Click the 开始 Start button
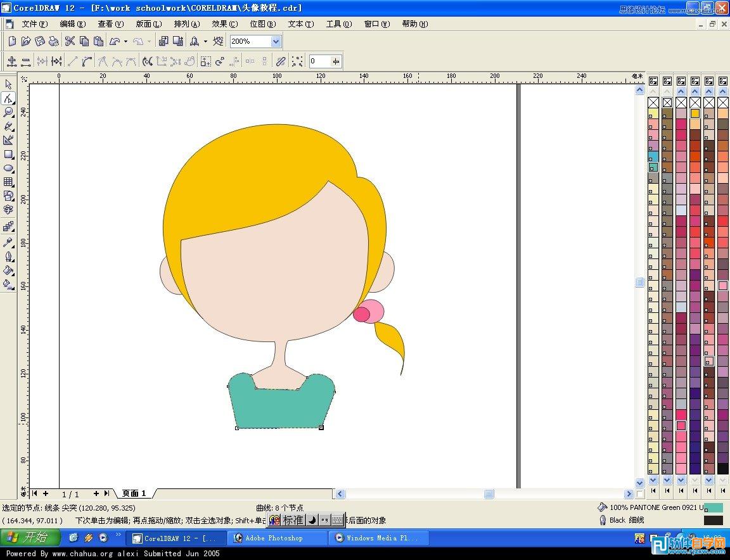Screen dimensions: 730x560 pos(30,538)
